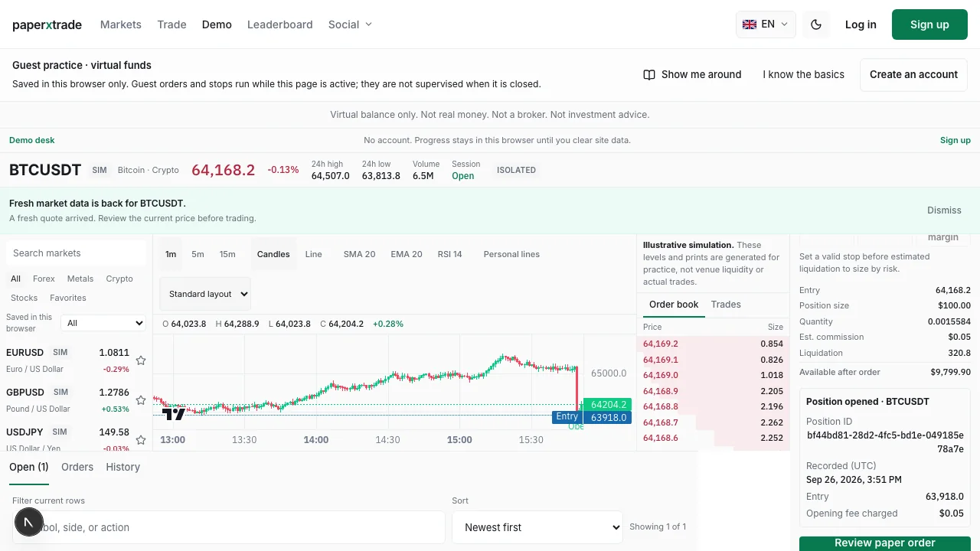Select Candles chart type
Viewport: 980px width, 551px height.
[273, 254]
